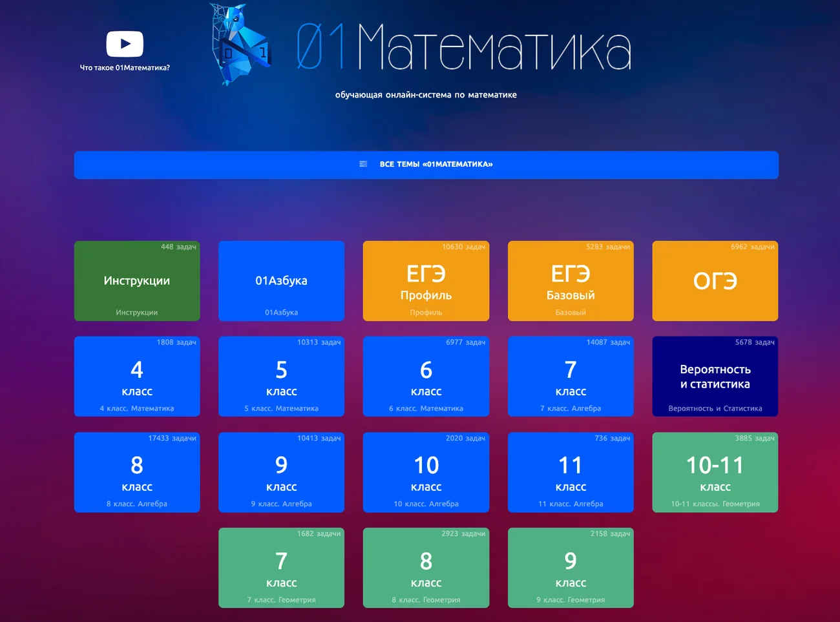The height and width of the screenshot is (622, 840).
Task: Open the ЕГЭ Базовый tile
Action: click(x=571, y=281)
